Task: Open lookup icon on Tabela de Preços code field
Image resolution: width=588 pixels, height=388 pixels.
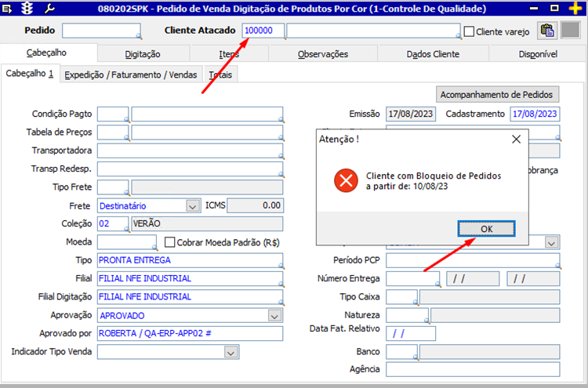Action: pyautogui.click(x=127, y=138)
